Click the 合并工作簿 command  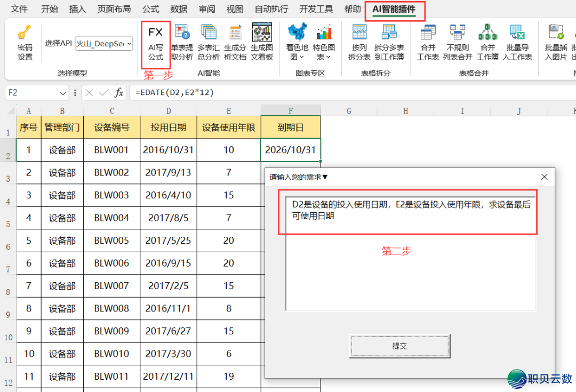tap(487, 42)
